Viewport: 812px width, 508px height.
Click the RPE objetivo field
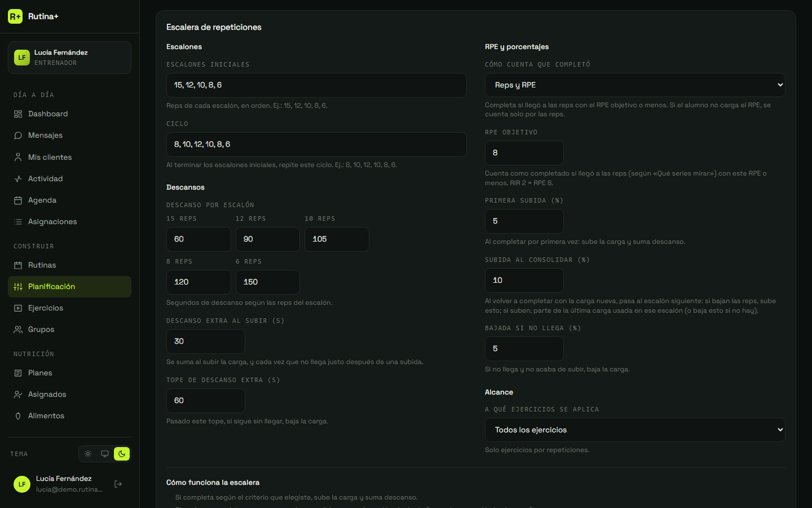[x=524, y=153]
